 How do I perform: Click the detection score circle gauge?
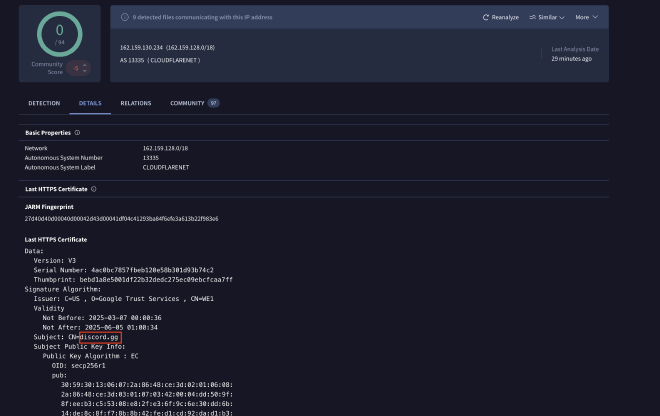59,32
